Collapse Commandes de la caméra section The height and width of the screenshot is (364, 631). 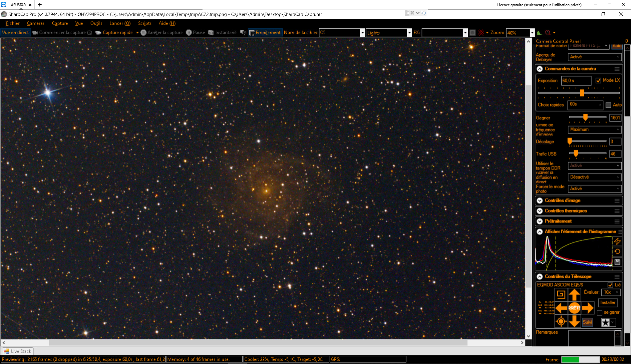(x=539, y=69)
